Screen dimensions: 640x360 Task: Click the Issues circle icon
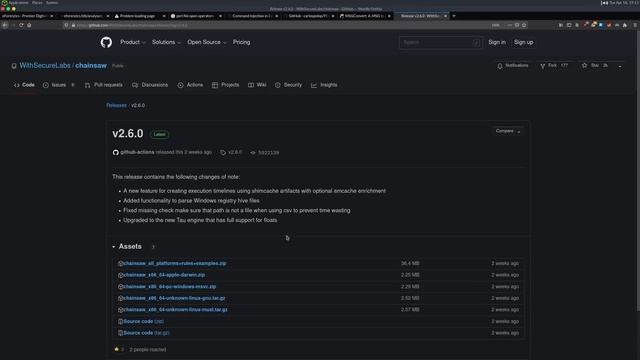click(x=46, y=85)
